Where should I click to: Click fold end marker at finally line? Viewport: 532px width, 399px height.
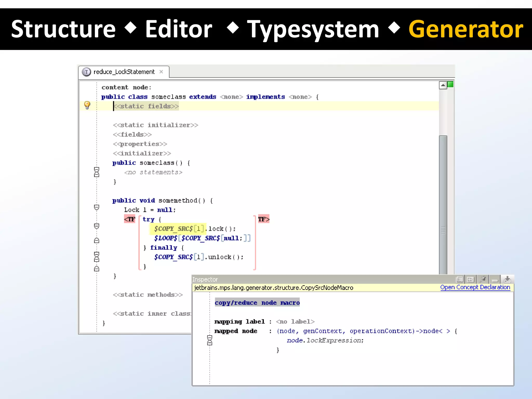(x=96, y=241)
